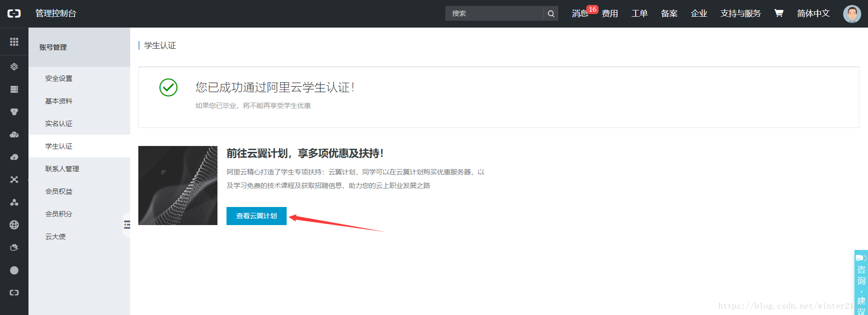Click text 如果您已毕业，将不能再享受学生优惠
This screenshot has height=315, width=868.
coord(253,106)
